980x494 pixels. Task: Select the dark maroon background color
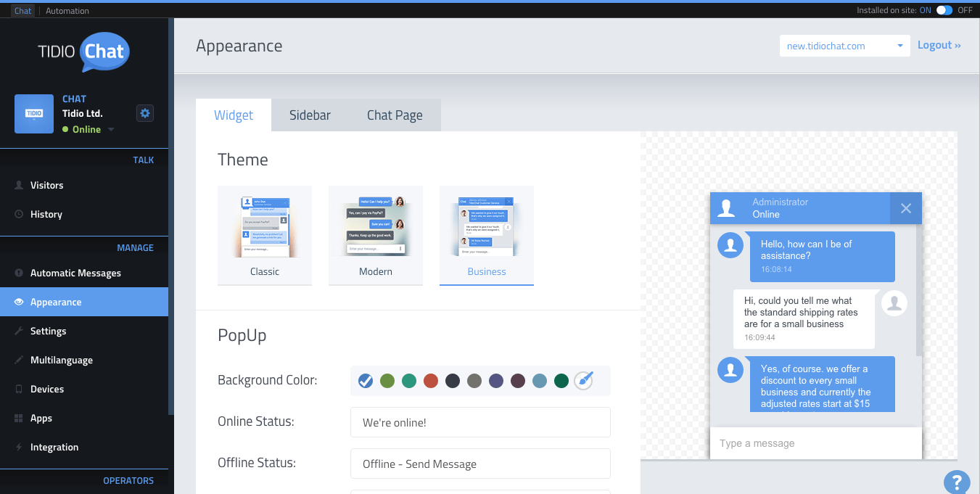518,381
